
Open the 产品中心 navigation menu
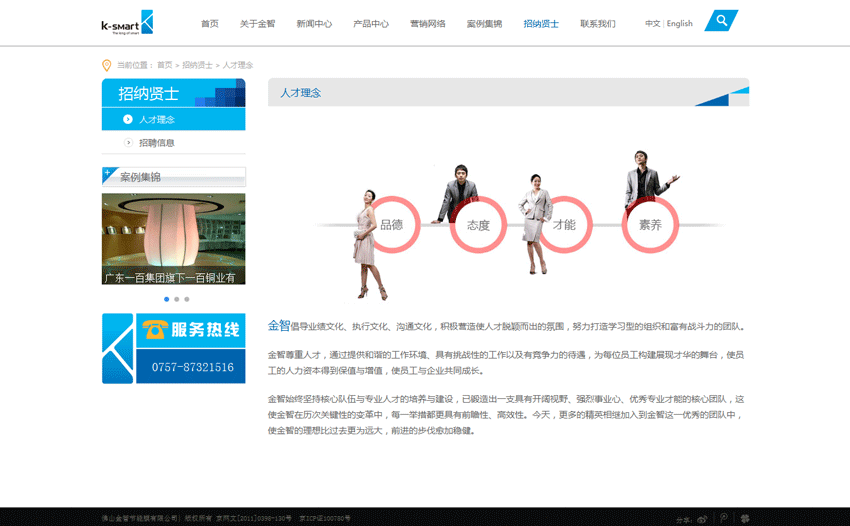pyautogui.click(x=371, y=24)
